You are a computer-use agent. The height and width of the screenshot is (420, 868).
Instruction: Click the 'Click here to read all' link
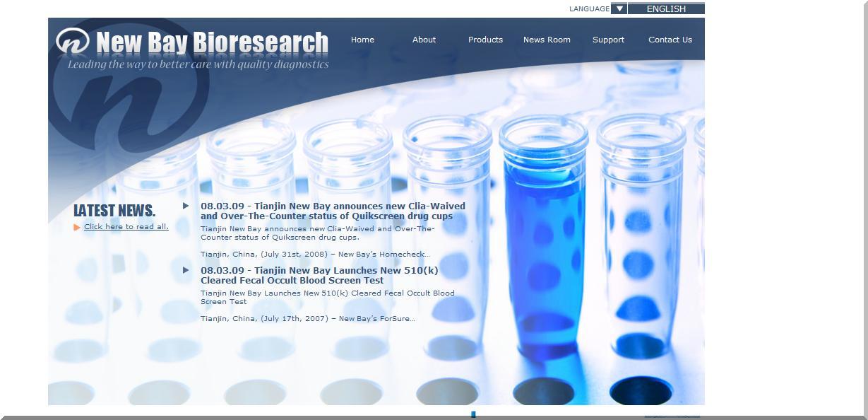coord(126,227)
